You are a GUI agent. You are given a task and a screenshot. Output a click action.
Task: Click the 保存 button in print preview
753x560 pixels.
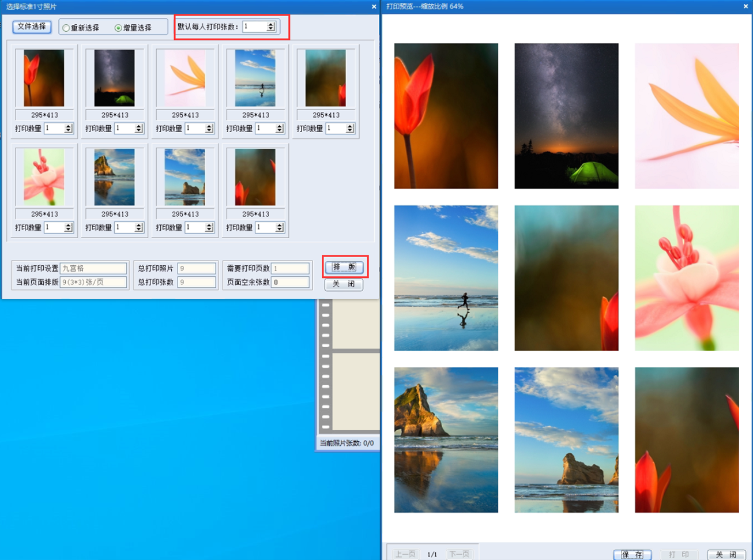coord(632,554)
